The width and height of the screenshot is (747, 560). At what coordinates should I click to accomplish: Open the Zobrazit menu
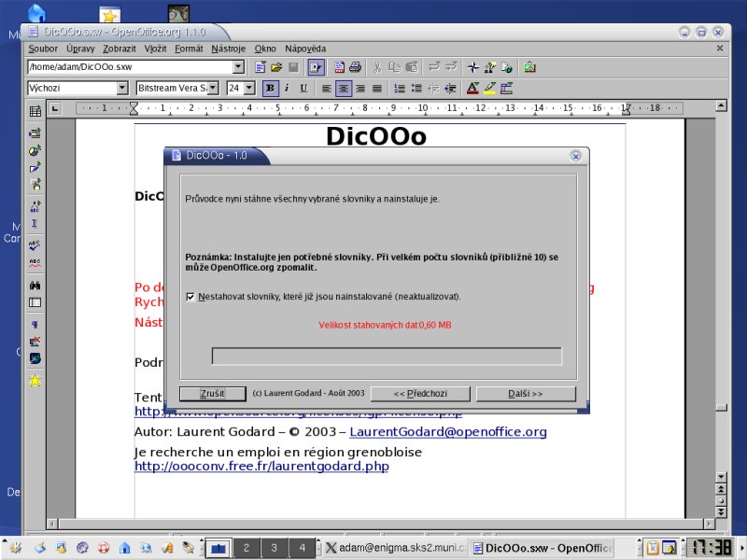click(x=120, y=49)
